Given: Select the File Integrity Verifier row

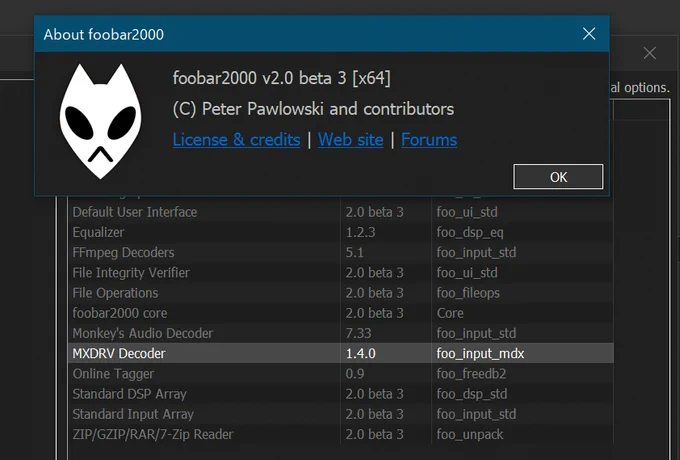Looking at the screenshot, I should [x=341, y=273].
